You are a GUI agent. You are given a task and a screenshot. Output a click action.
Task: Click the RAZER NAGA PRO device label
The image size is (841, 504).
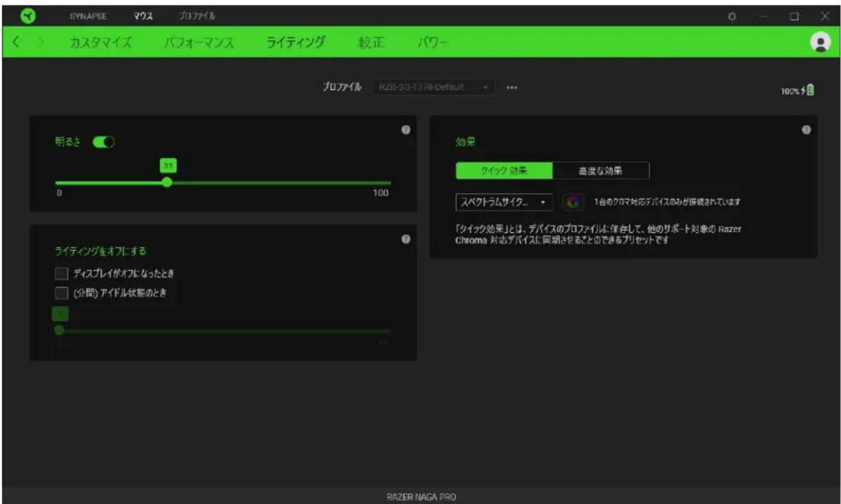(x=420, y=497)
